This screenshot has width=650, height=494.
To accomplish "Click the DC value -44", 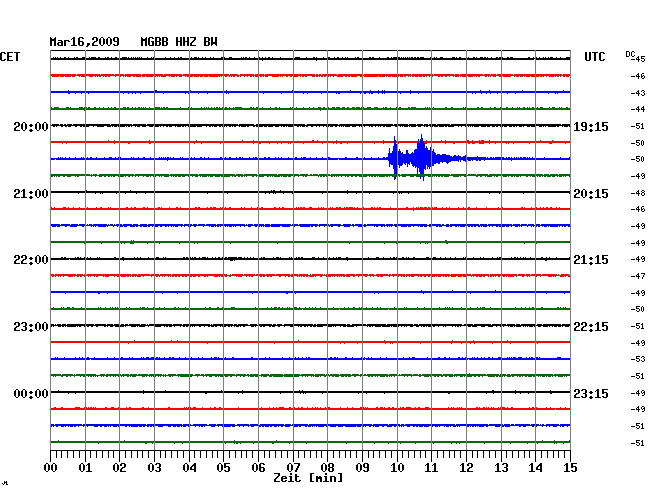I will click(x=638, y=109).
